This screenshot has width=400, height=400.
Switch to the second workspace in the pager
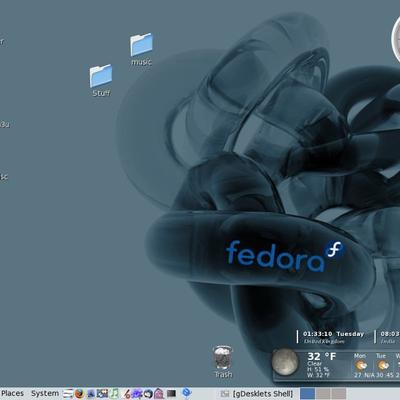323,394
